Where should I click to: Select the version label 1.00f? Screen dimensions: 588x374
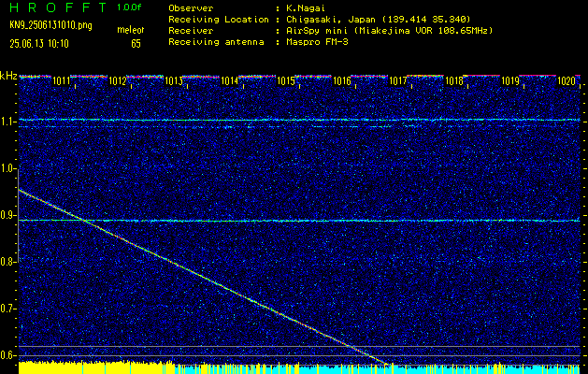click(129, 7)
